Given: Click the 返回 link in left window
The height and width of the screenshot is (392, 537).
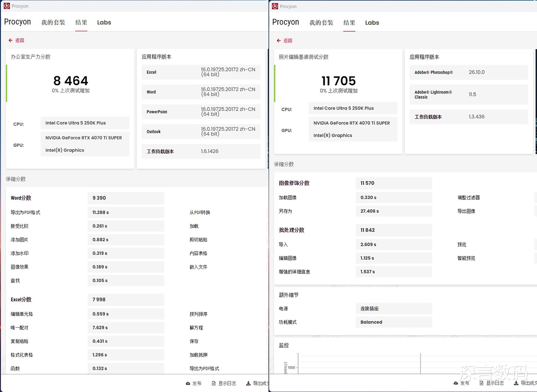Looking at the screenshot, I should 20,40.
